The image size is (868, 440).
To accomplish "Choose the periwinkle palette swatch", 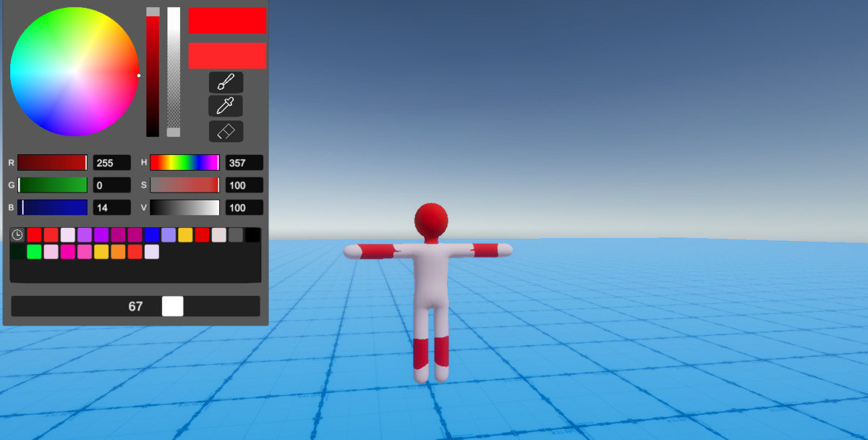I will pos(169,235).
